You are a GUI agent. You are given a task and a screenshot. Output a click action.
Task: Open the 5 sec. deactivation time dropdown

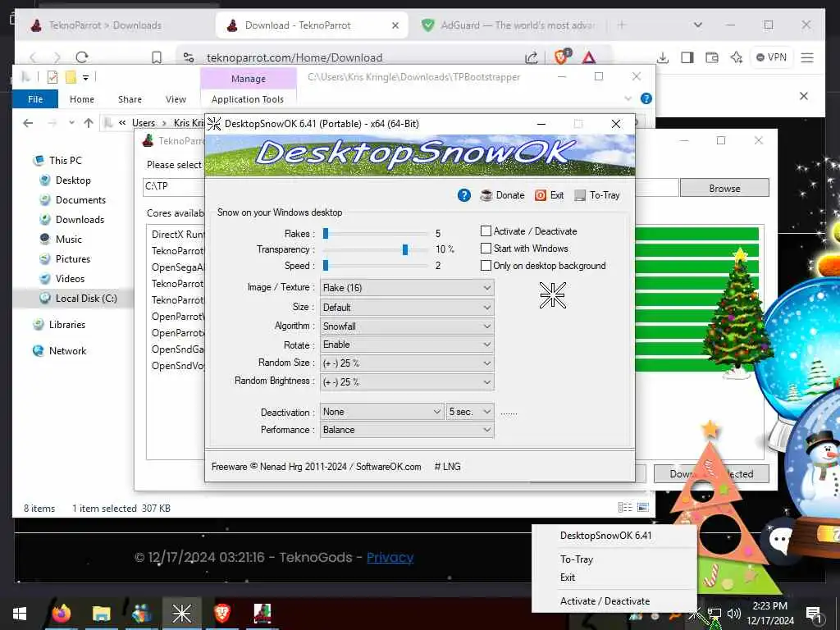tap(470, 412)
